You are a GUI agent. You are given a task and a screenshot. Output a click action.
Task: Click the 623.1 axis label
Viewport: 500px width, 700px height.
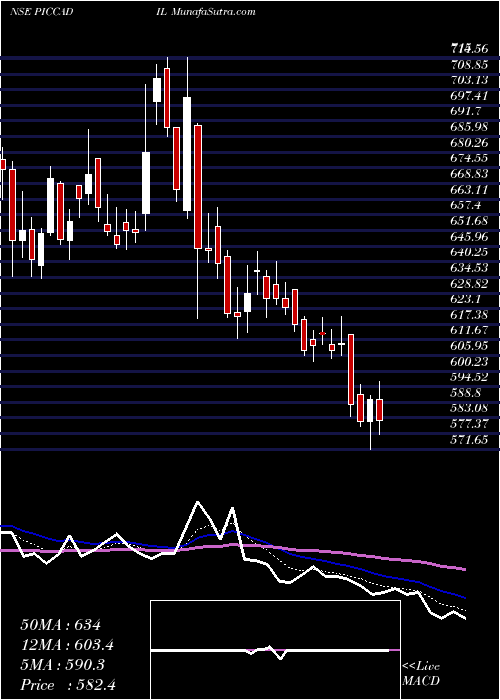pyautogui.click(x=465, y=300)
